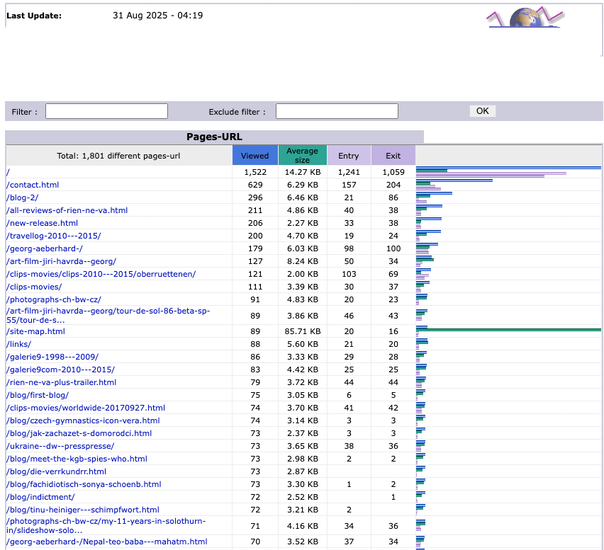This screenshot has width=604, height=550.
Task: Click the entry count 1,241
Action: (x=349, y=172)
